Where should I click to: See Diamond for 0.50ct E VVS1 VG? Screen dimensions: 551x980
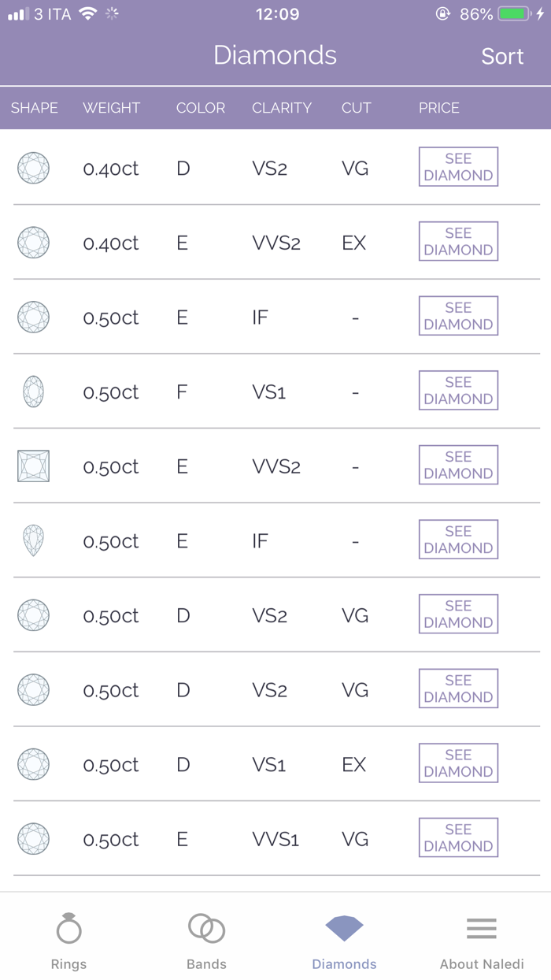click(x=458, y=838)
